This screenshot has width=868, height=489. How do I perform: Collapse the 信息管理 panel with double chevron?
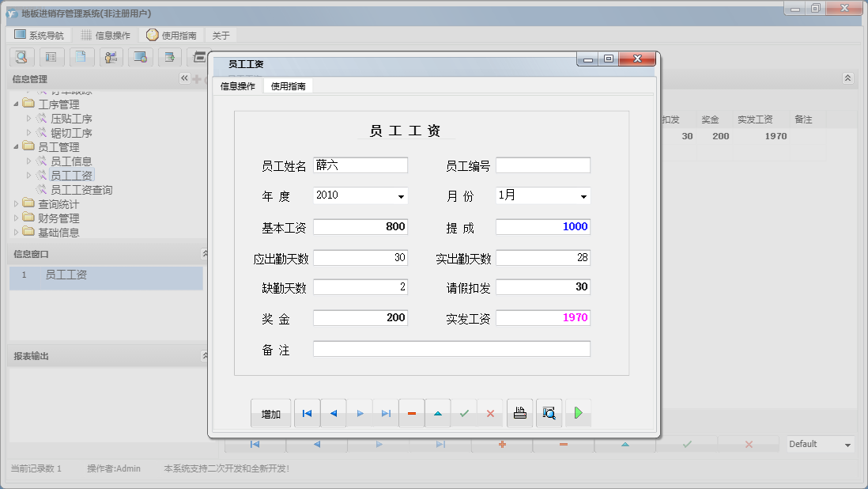point(184,78)
